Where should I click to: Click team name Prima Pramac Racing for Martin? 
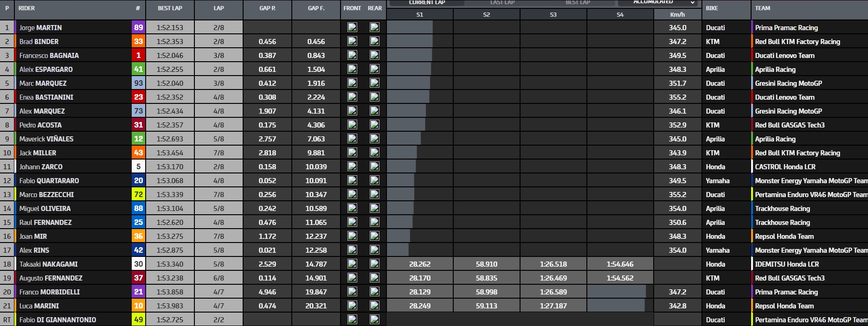point(786,27)
